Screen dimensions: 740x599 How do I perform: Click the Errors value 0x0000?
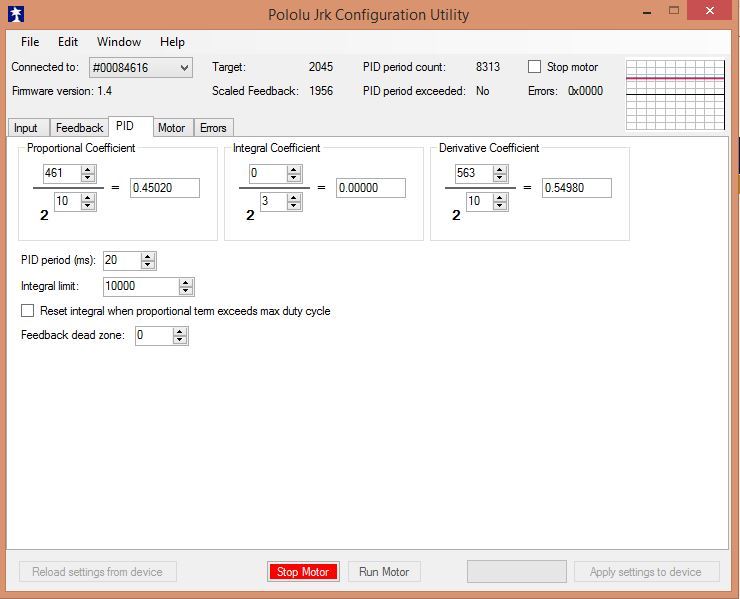click(x=586, y=91)
